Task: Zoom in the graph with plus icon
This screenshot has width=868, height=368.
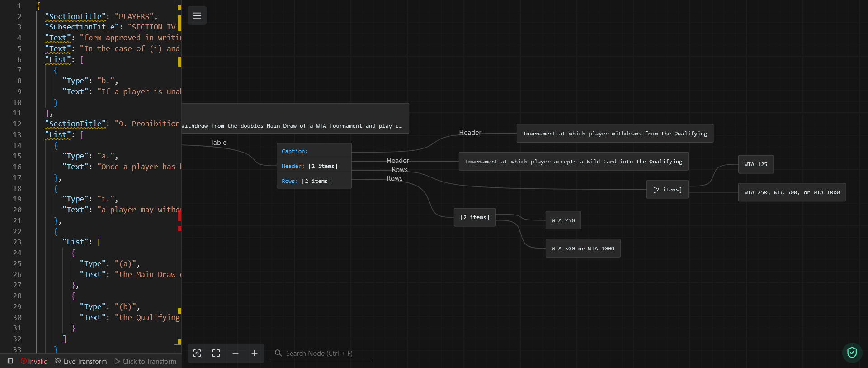Action: point(255,353)
